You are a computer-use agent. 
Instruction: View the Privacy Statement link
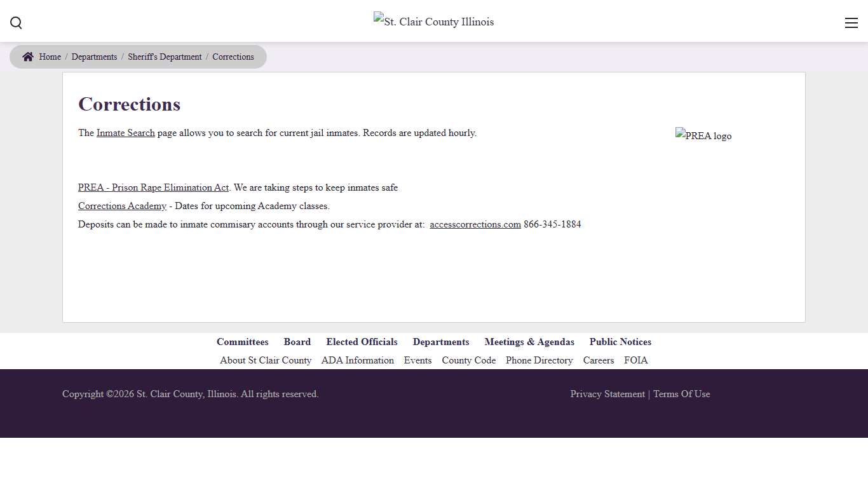click(607, 394)
